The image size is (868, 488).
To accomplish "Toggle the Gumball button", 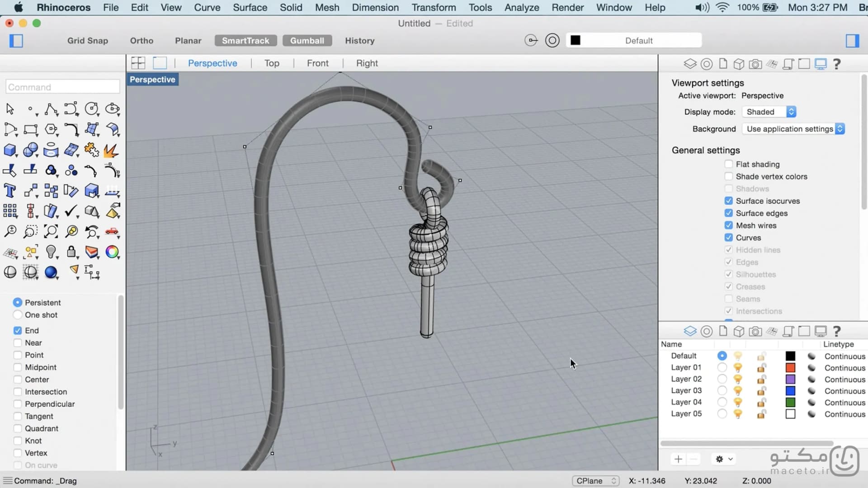I will point(307,41).
